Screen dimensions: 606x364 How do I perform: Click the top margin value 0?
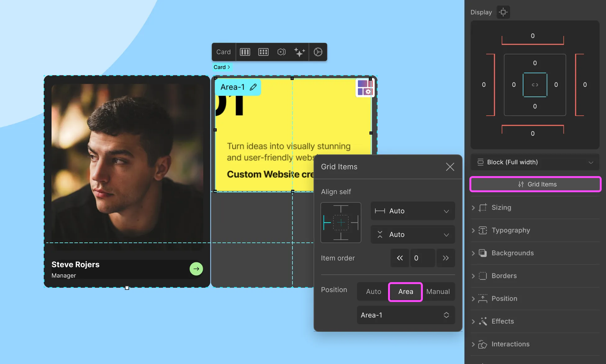[533, 36]
